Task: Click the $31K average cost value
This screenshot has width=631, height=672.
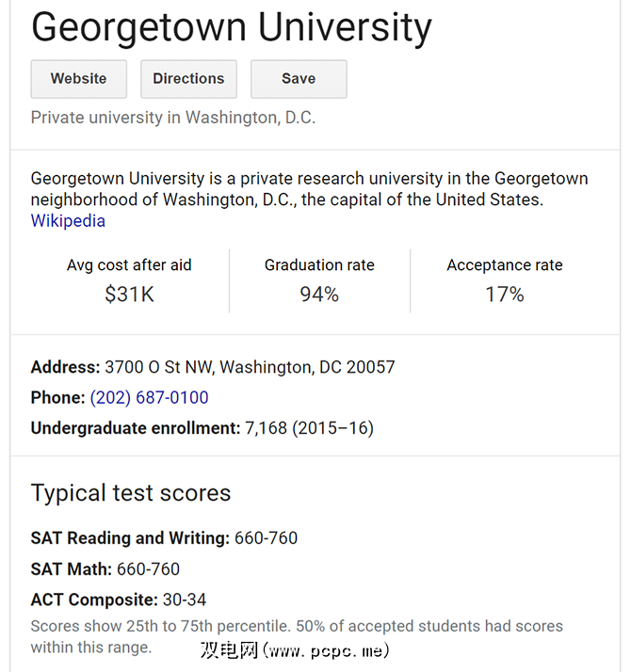Action: 129,295
